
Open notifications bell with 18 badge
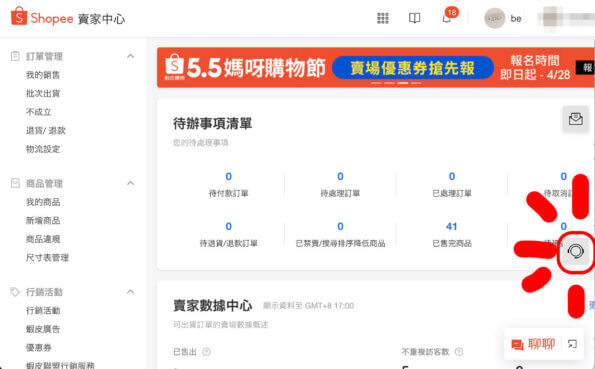(x=448, y=17)
